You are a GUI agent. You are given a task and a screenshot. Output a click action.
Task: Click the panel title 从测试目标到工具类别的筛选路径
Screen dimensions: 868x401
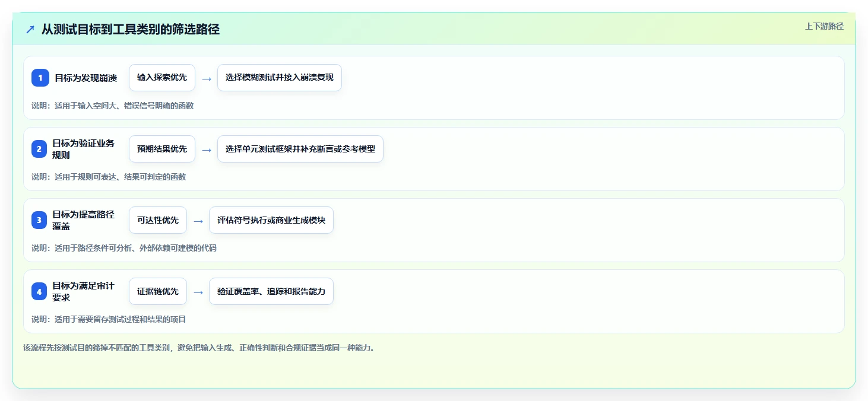tap(131, 29)
